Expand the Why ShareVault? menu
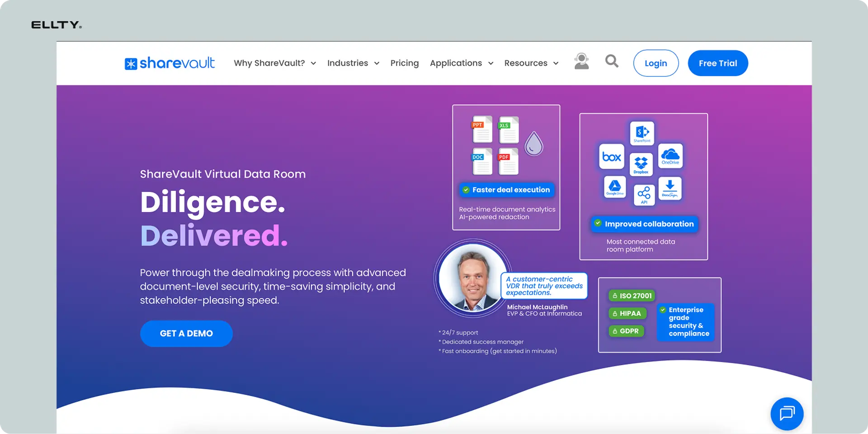 tap(275, 63)
